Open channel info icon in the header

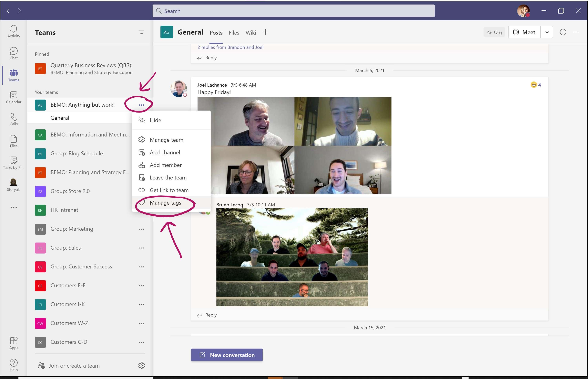coord(563,32)
